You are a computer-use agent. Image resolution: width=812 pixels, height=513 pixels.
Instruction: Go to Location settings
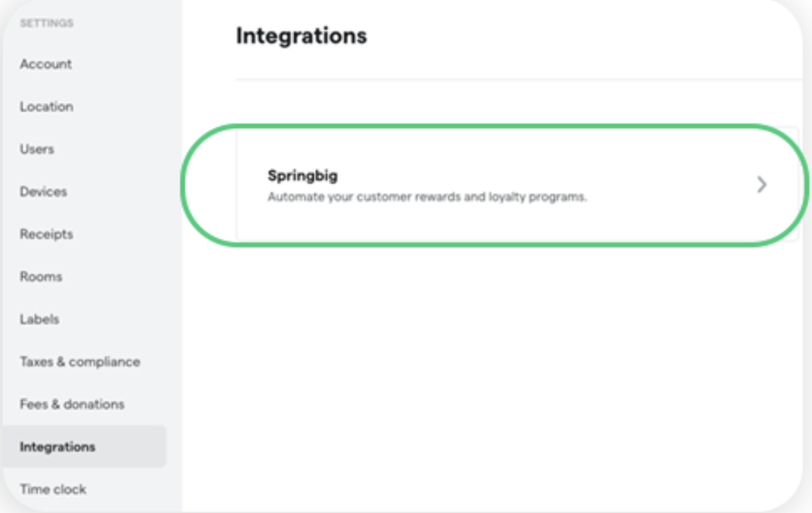coord(46,107)
